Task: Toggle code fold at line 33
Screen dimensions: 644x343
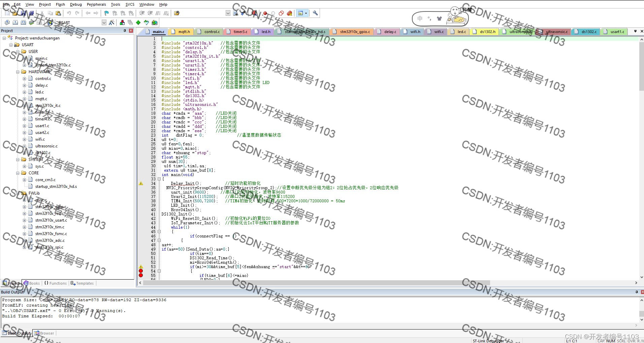Action: click(x=159, y=179)
